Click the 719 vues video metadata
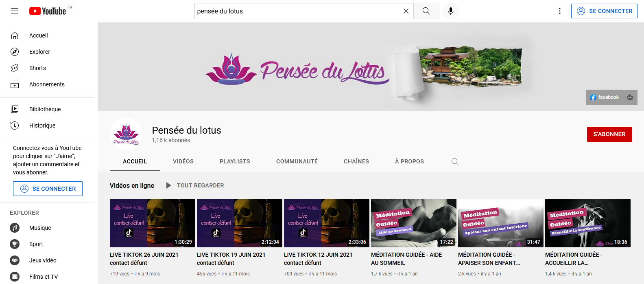The image size is (644, 284). (135, 274)
